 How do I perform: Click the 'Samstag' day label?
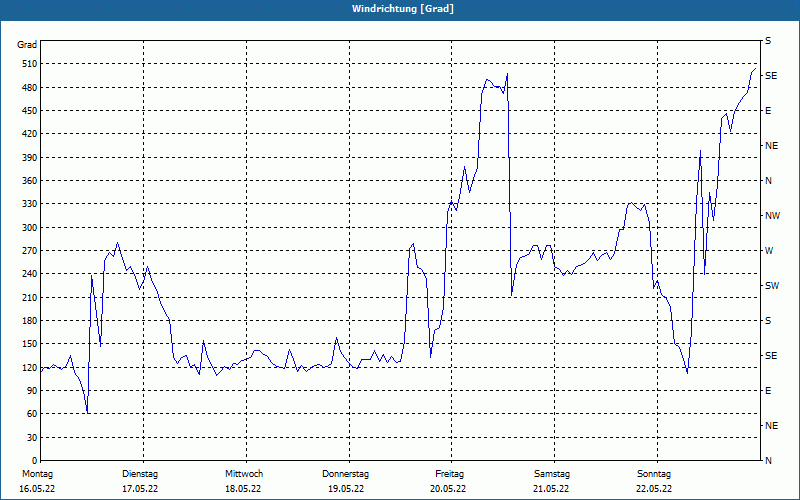coord(552,474)
